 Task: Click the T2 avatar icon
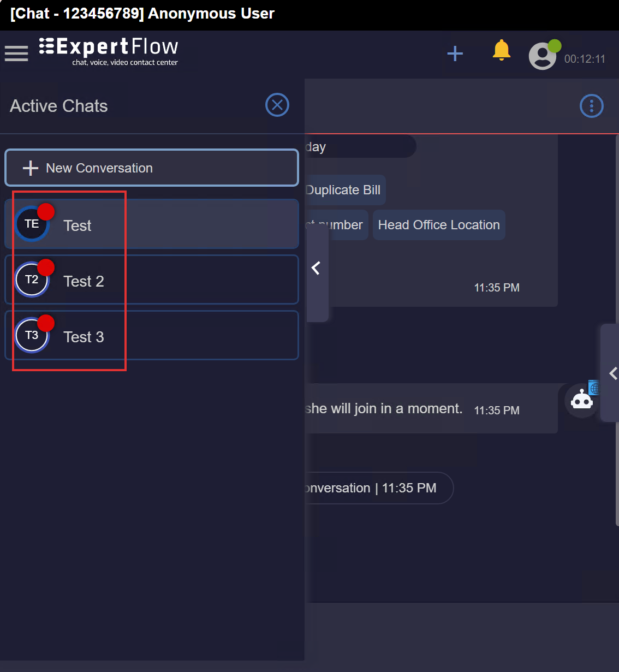(32, 279)
